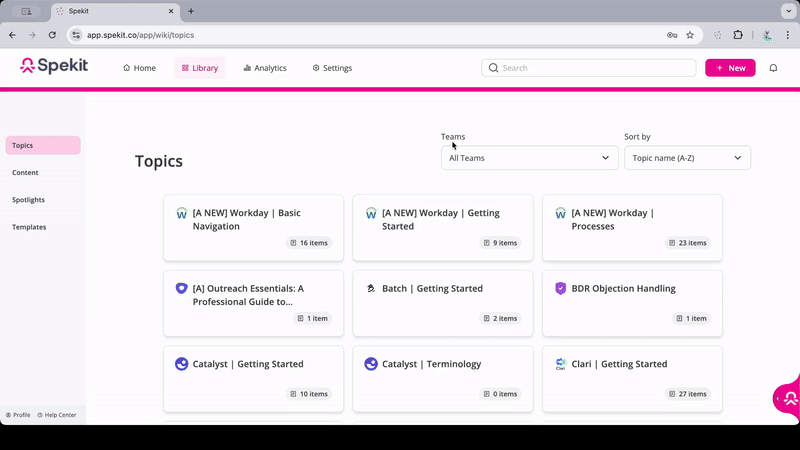Open the Sort by Topic name dropdown

click(x=687, y=158)
